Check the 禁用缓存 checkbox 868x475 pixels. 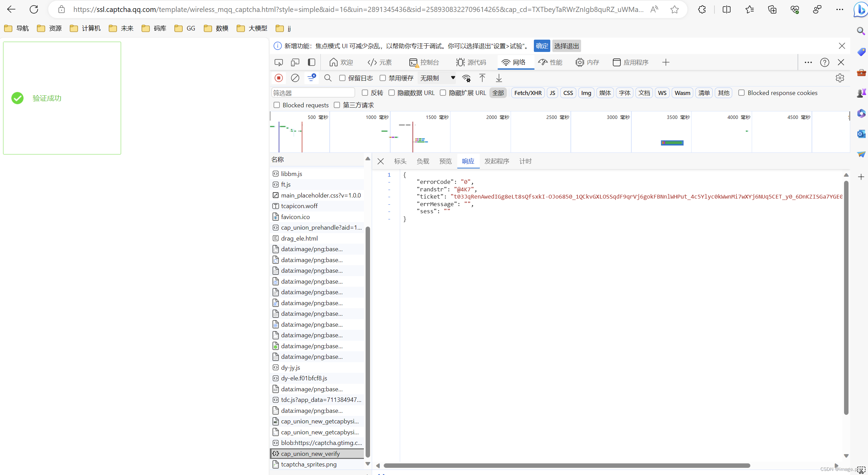click(383, 78)
